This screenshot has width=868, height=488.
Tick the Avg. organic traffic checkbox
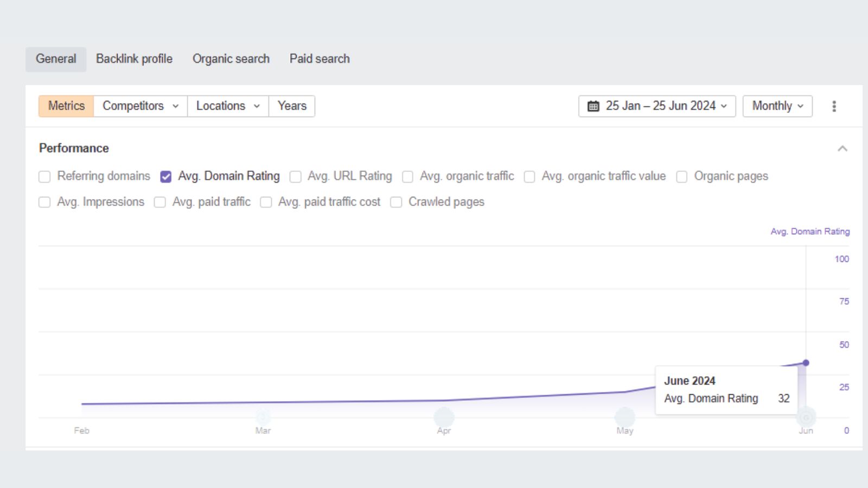(x=408, y=177)
